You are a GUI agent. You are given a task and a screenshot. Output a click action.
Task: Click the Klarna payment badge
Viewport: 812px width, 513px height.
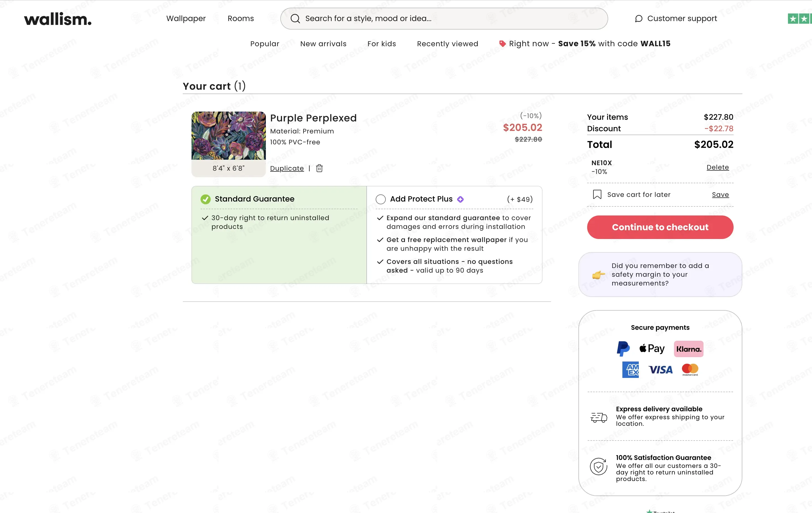[x=688, y=349]
